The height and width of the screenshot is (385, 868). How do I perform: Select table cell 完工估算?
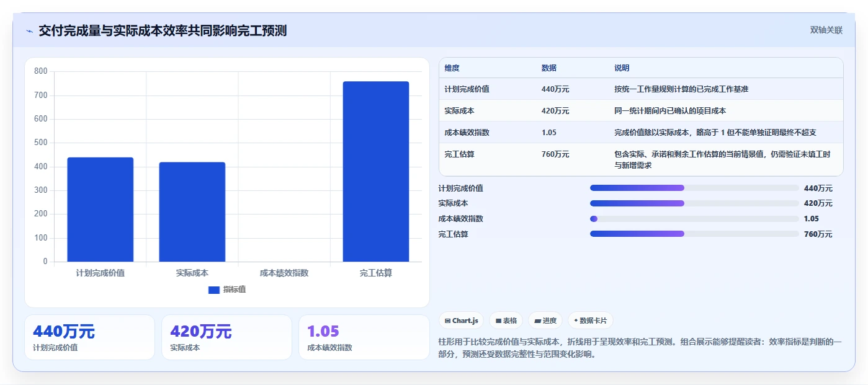click(460, 154)
